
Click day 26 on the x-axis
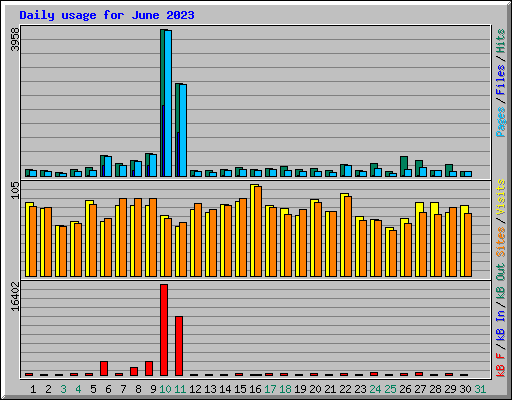[x=405, y=389]
